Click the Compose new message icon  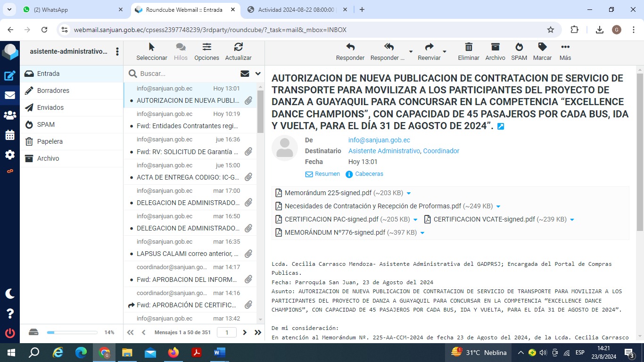tap(10, 75)
